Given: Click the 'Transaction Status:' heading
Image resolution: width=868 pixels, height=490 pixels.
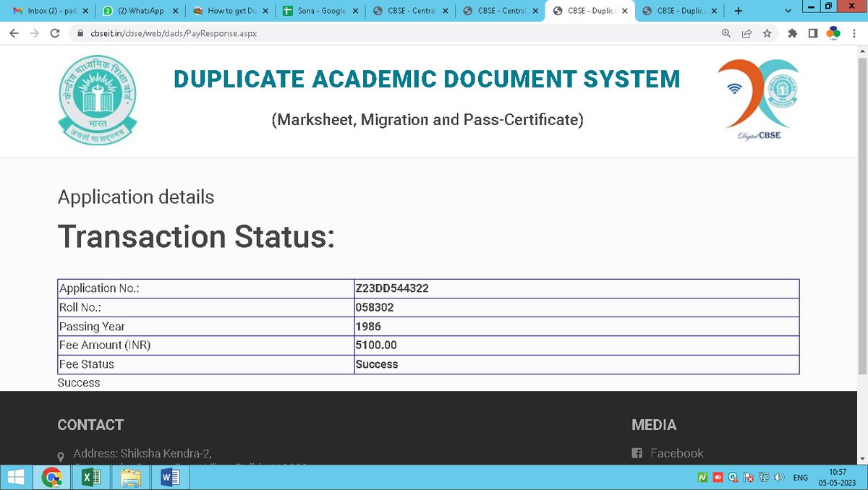Looking at the screenshot, I should (x=196, y=236).
